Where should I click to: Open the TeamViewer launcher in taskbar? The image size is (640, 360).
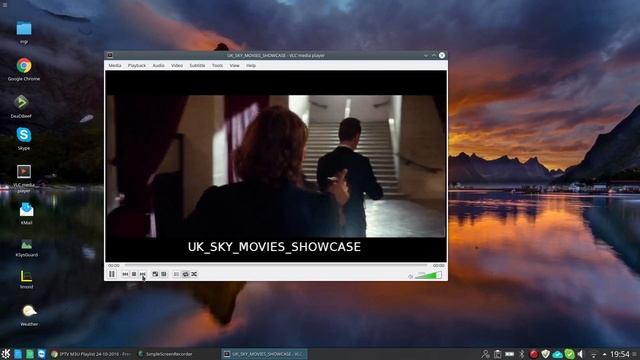coord(42,354)
